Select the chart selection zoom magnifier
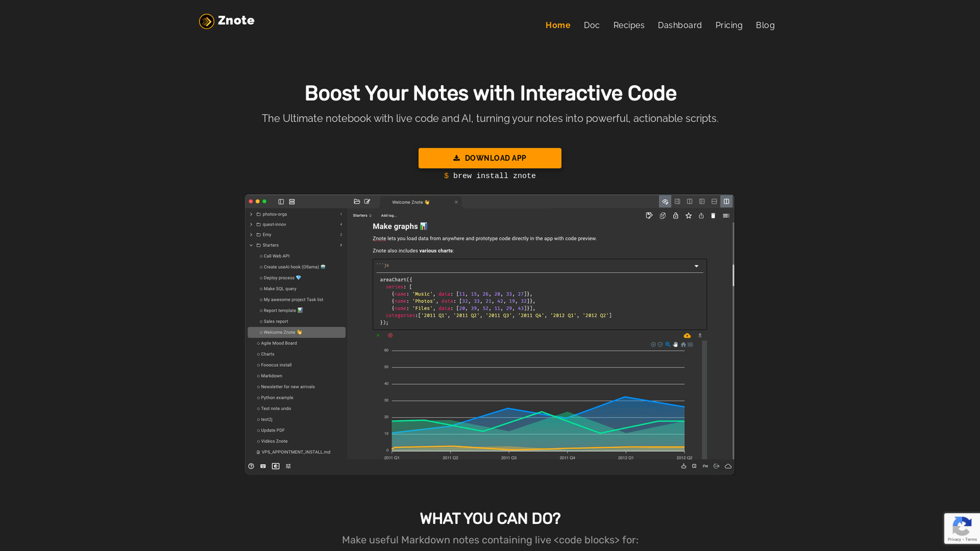 [x=668, y=345]
